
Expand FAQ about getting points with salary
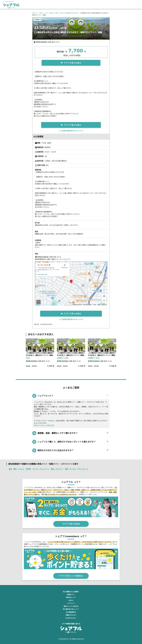pyautogui.click(x=71, y=442)
